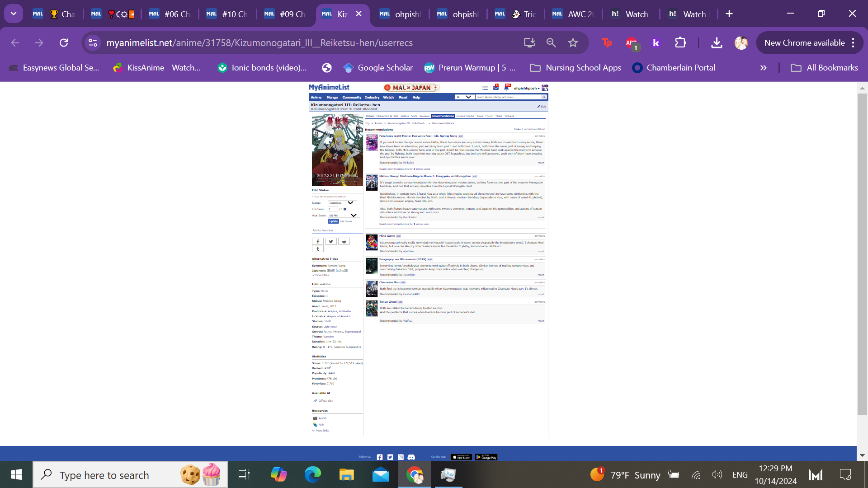Click episode increment plus icon

tap(345, 209)
